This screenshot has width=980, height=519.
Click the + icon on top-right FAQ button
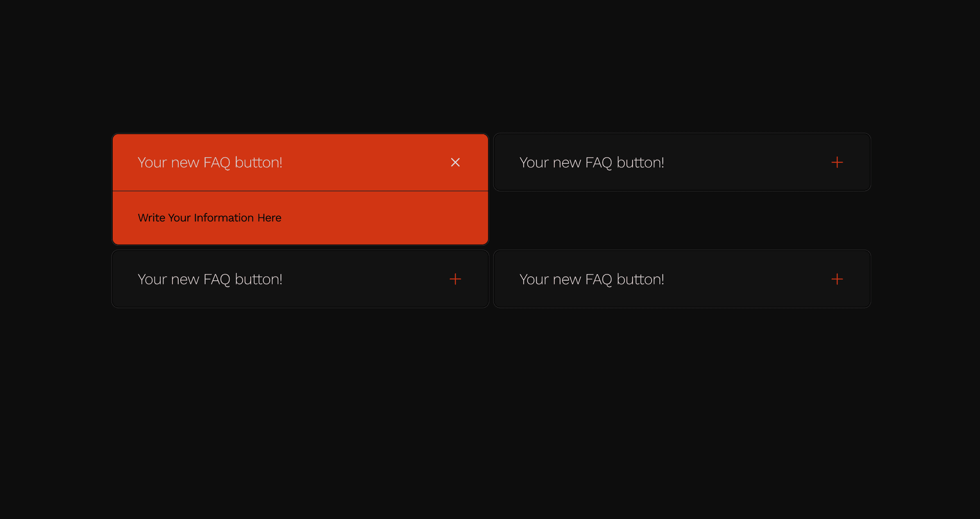coord(837,162)
